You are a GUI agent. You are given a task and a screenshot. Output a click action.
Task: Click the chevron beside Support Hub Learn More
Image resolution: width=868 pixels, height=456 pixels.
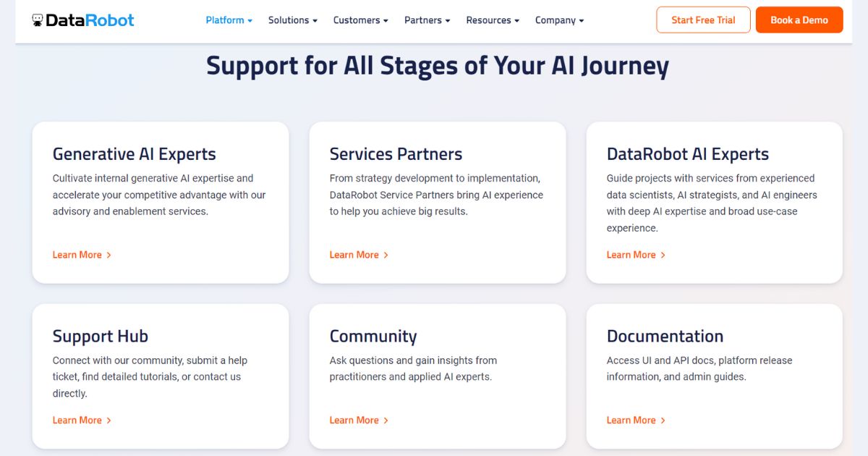(x=110, y=420)
